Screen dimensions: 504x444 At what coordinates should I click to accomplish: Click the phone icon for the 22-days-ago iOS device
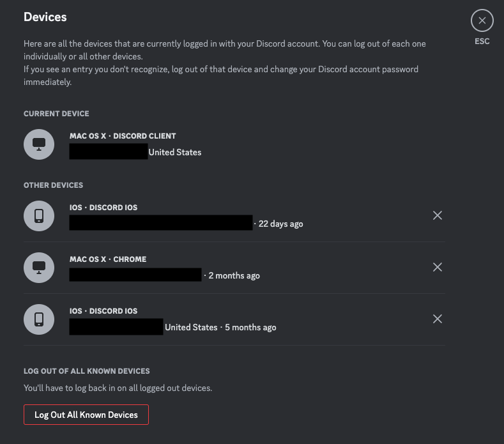[x=39, y=216]
